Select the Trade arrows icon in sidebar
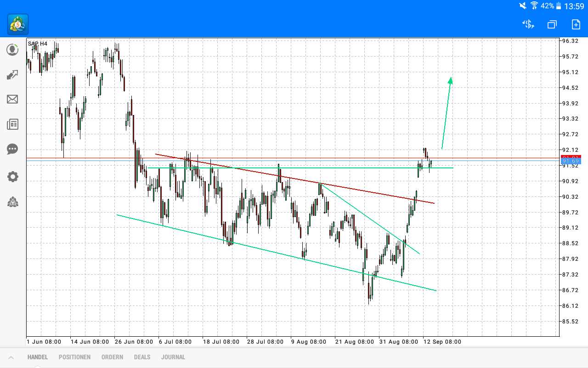 click(12, 75)
